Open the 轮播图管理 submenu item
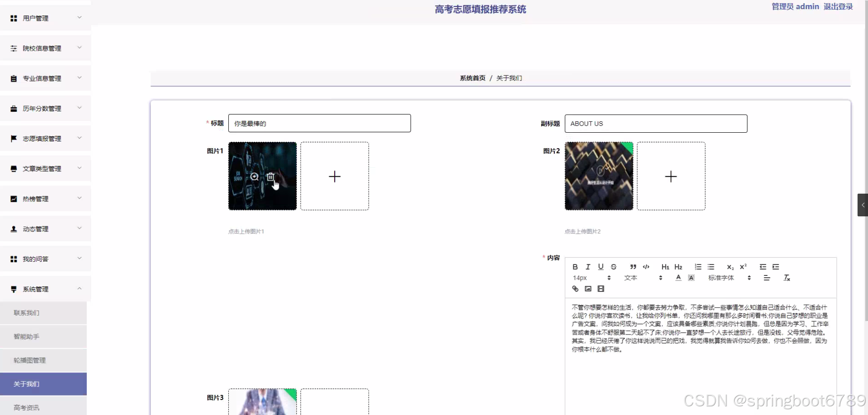This screenshot has height=415, width=868. coord(43,360)
